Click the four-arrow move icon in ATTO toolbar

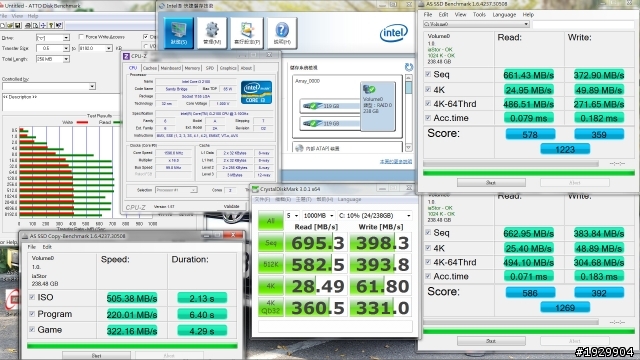click(x=43, y=25)
